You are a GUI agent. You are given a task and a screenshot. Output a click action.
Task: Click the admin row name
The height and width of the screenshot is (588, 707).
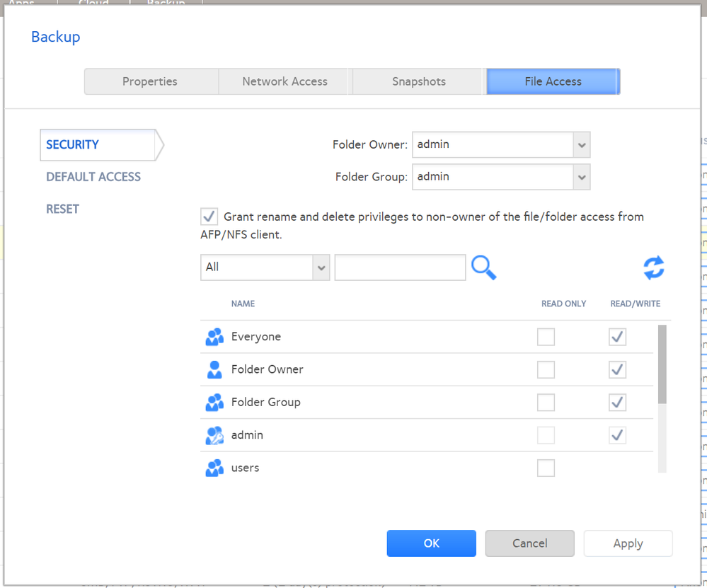coord(247,435)
